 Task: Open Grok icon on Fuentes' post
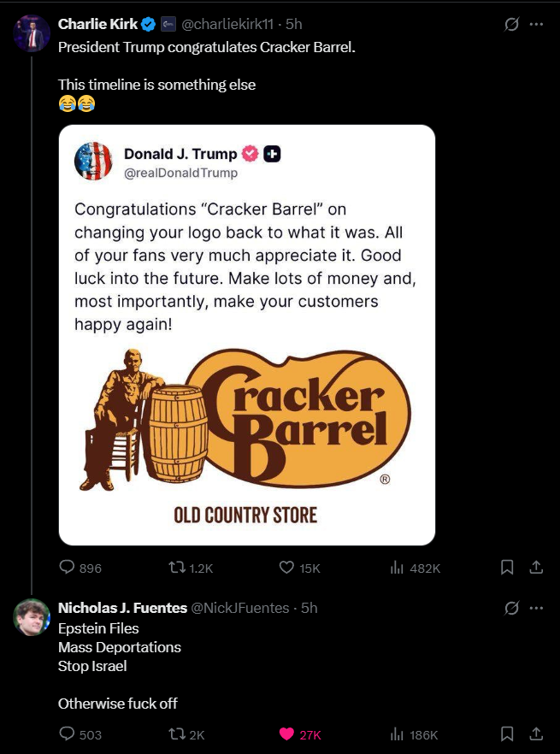512,608
